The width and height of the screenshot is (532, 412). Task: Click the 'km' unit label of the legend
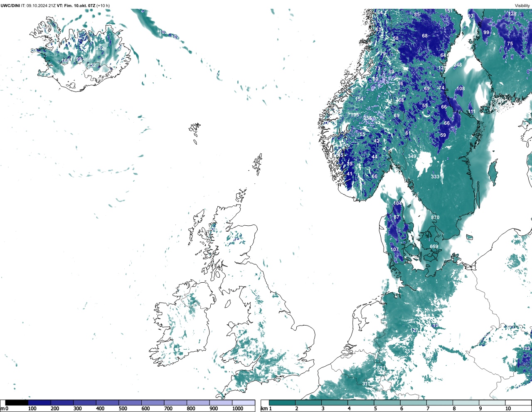pyautogui.click(x=264, y=409)
